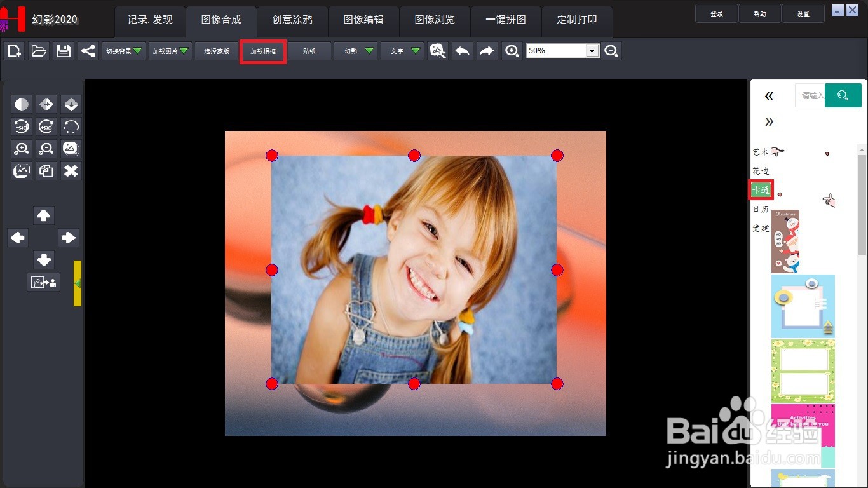This screenshot has height=488, width=868.
Task: Click the share icon
Action: 88,51
